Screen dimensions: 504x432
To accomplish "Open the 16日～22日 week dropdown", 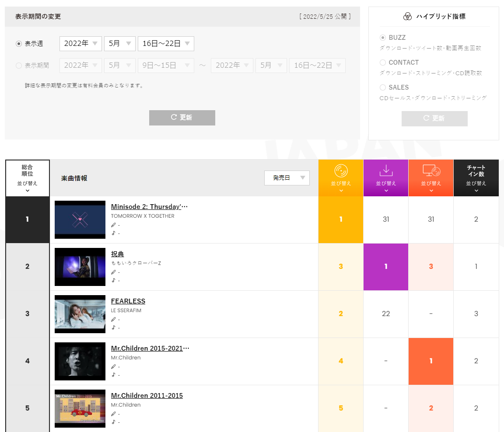I will point(166,44).
